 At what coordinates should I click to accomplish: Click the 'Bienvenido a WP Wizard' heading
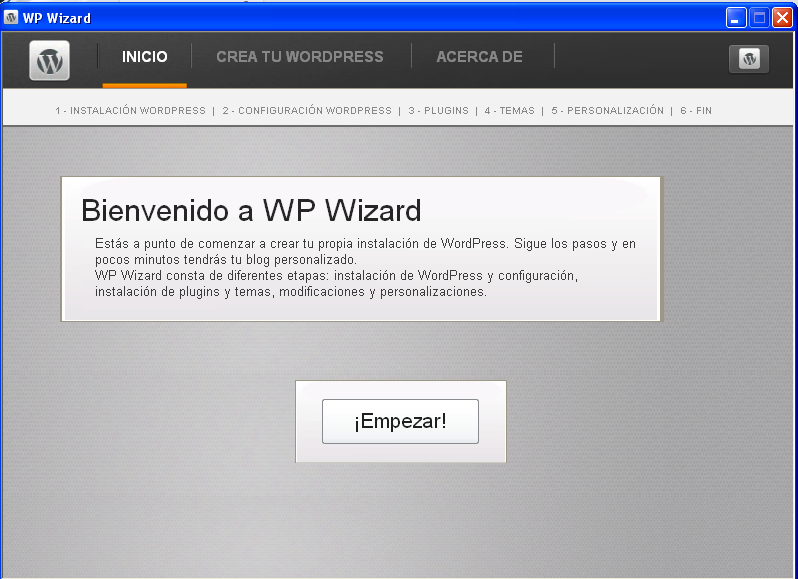(x=251, y=210)
